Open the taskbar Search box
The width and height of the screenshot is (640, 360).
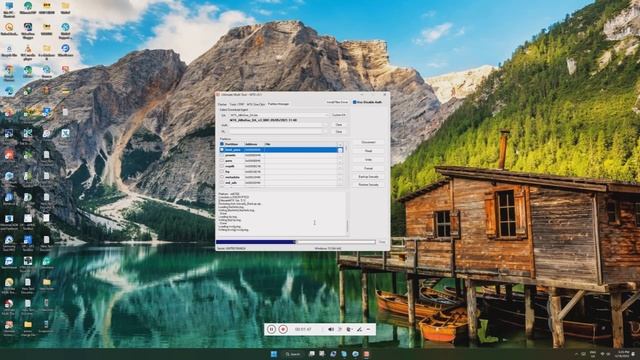pyautogui.click(x=293, y=354)
